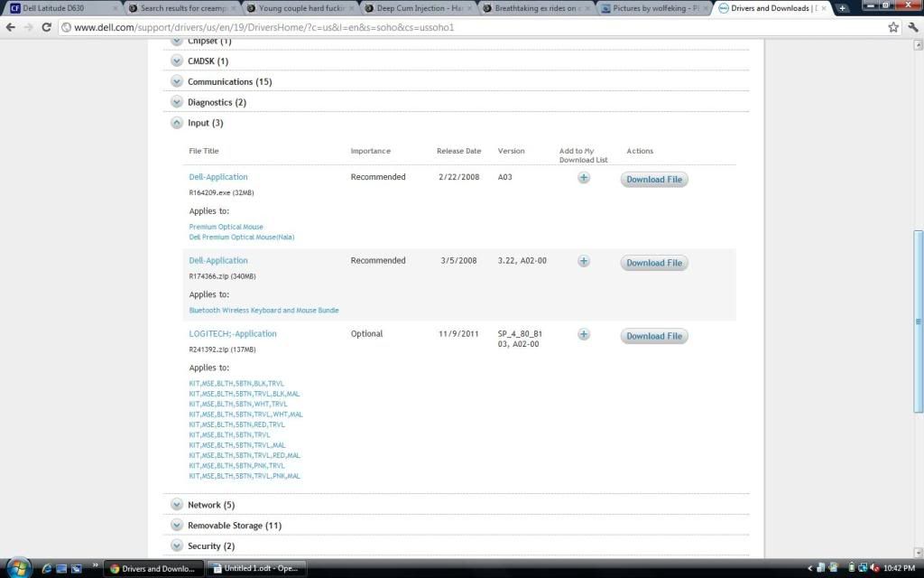Click the KIT,MSE,BLTH,5BTN,PNK,TRVL link
The height and width of the screenshot is (578, 924).
coord(237,466)
